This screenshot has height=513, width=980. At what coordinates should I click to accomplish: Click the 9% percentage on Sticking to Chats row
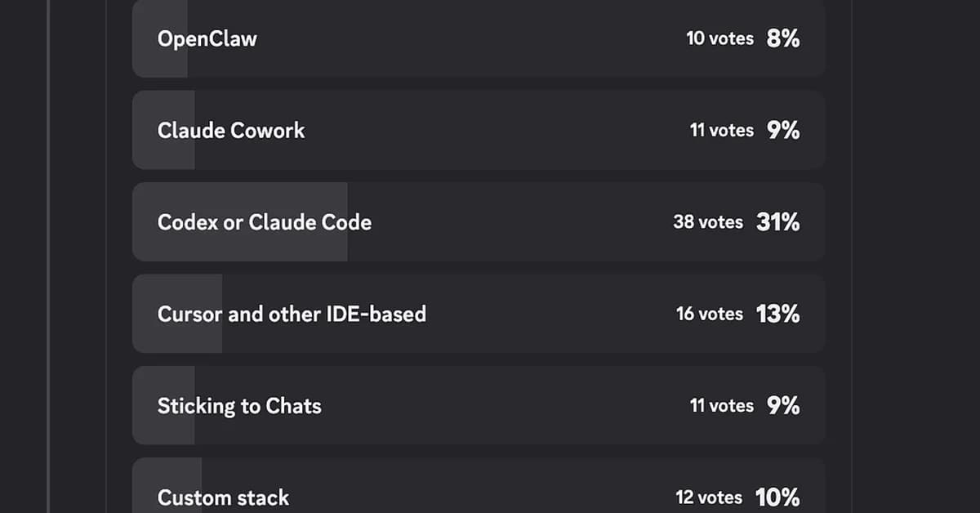tap(782, 406)
